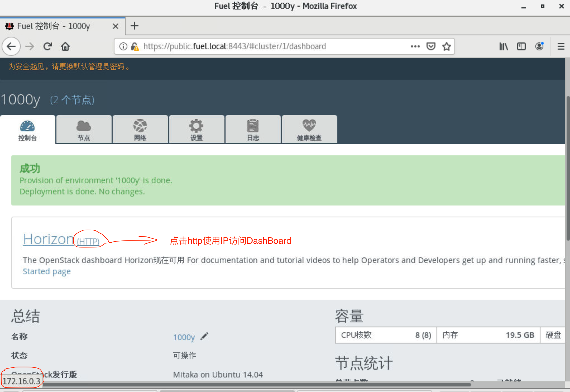This screenshot has height=392, width=570.
Task: Open the Firefox hamburger menu
Action: point(561,46)
